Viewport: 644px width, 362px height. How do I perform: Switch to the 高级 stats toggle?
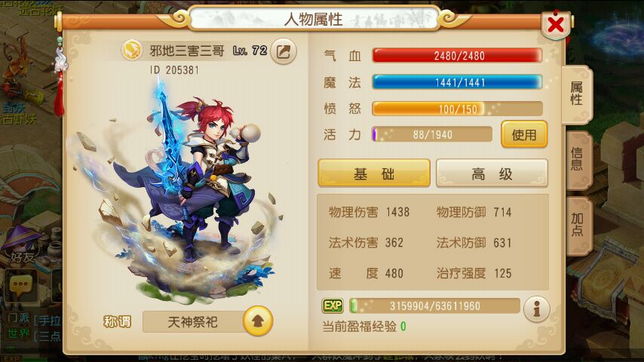[x=492, y=173]
